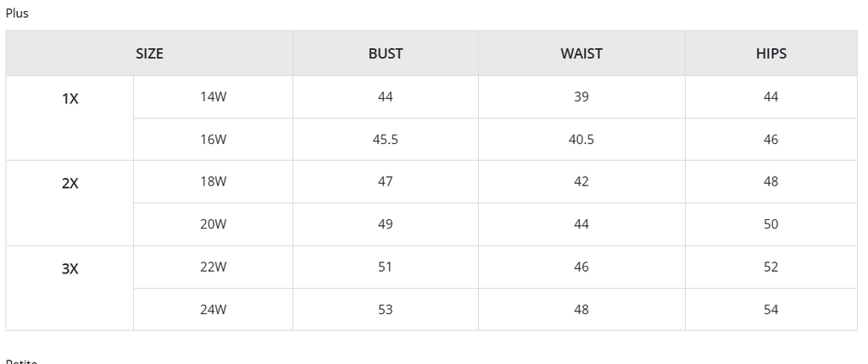Select the 24W size cell
The width and height of the screenshot is (868, 364).
coord(214,310)
